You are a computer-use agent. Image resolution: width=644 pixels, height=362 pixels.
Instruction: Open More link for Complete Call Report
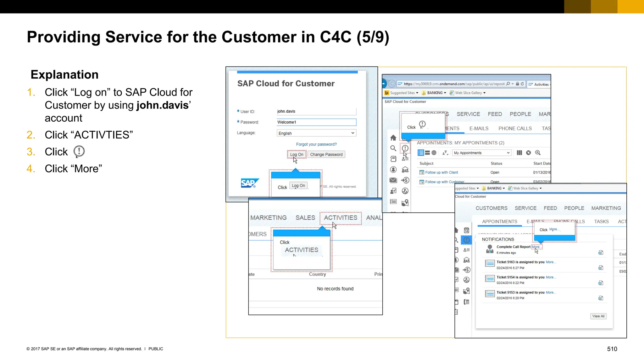(x=536, y=247)
